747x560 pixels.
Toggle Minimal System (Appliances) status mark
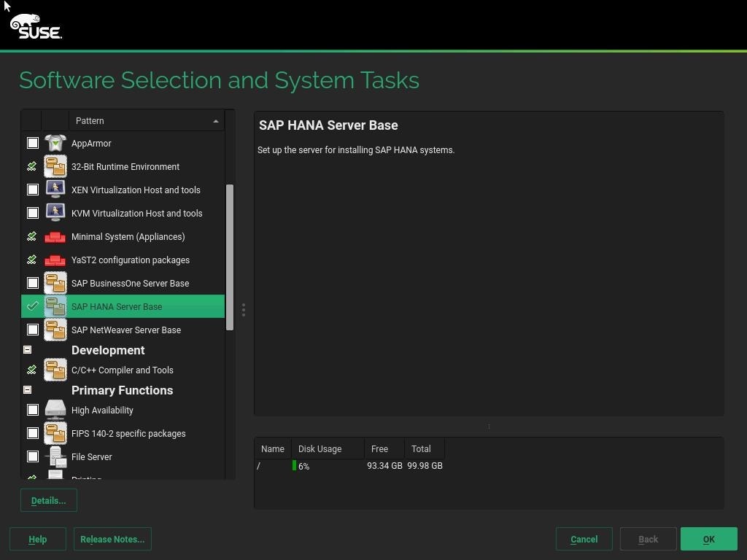[x=32, y=236]
